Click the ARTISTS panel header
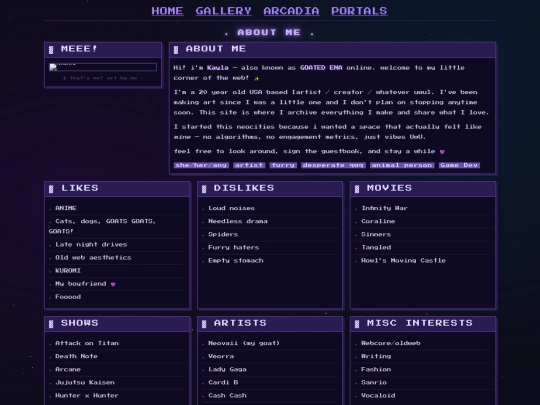Viewport: 540px width, 405px height. coord(270,324)
